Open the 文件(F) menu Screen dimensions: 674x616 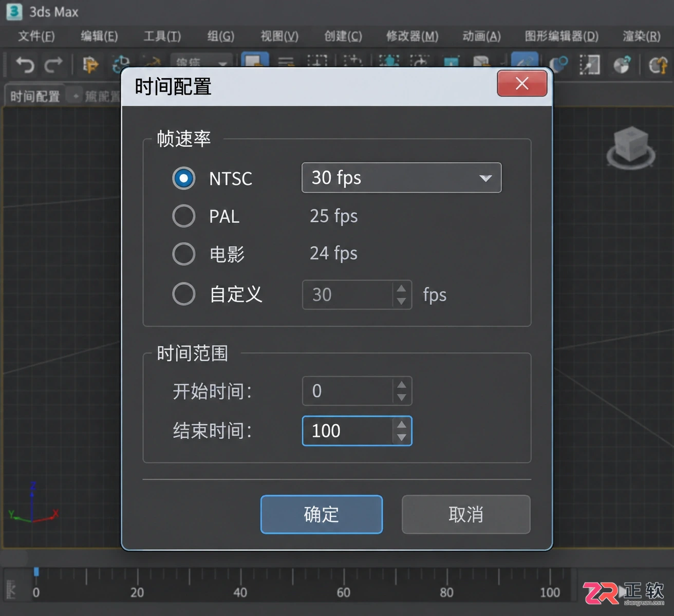pos(36,36)
